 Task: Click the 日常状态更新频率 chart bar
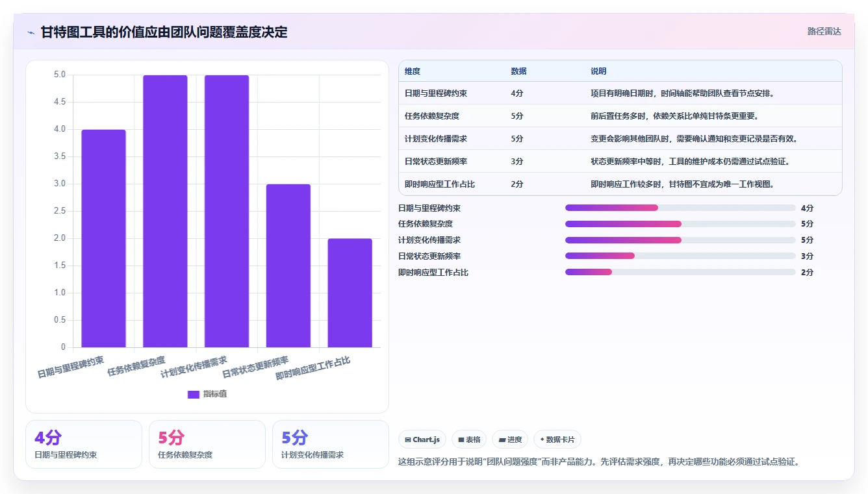point(288,266)
